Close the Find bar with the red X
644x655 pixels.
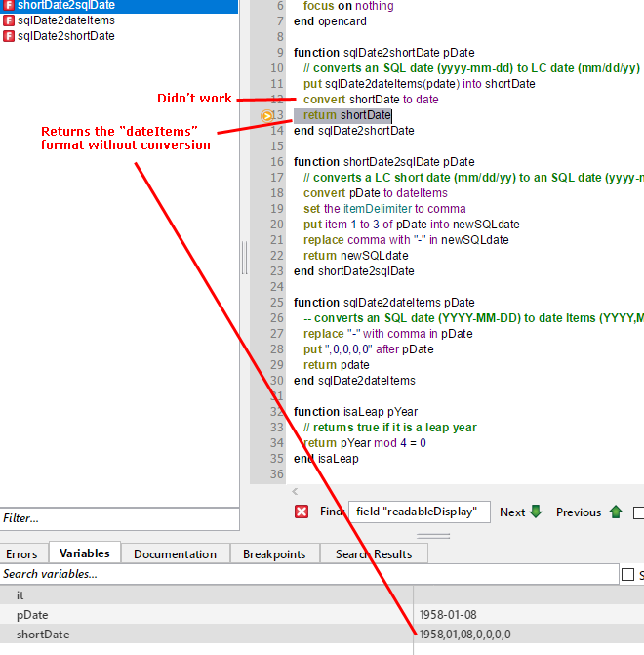(x=302, y=512)
